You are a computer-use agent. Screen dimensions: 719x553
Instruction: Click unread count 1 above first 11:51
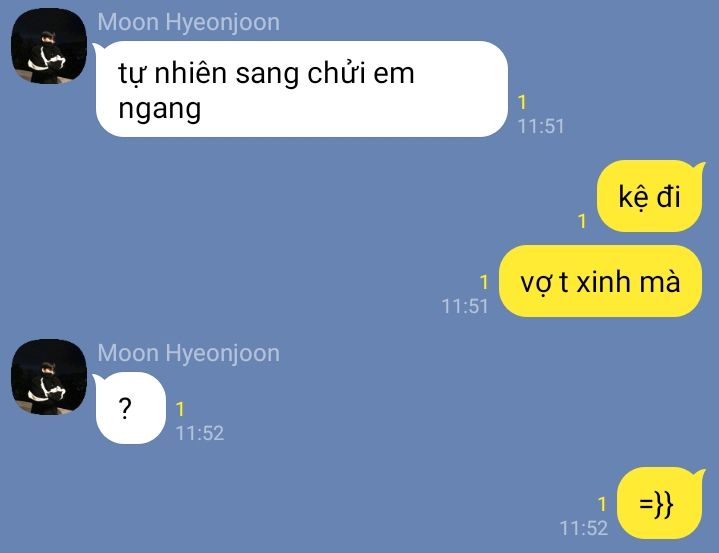(522, 102)
